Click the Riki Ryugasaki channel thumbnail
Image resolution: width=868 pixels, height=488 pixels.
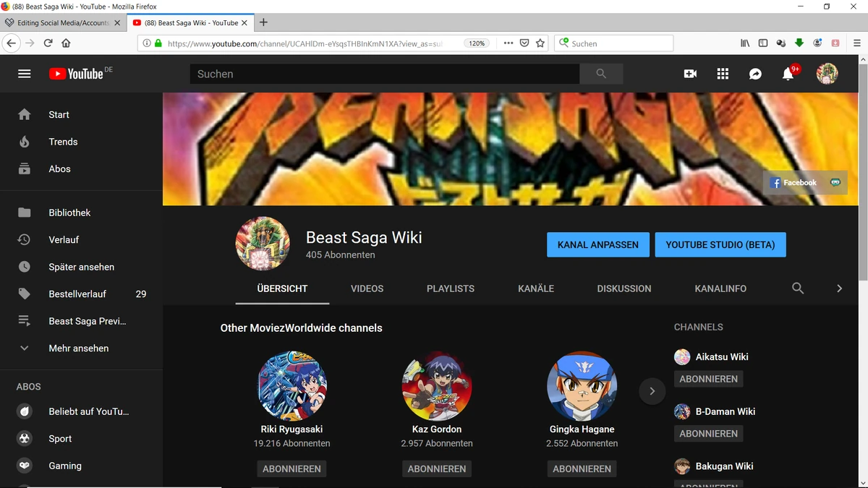pos(292,385)
